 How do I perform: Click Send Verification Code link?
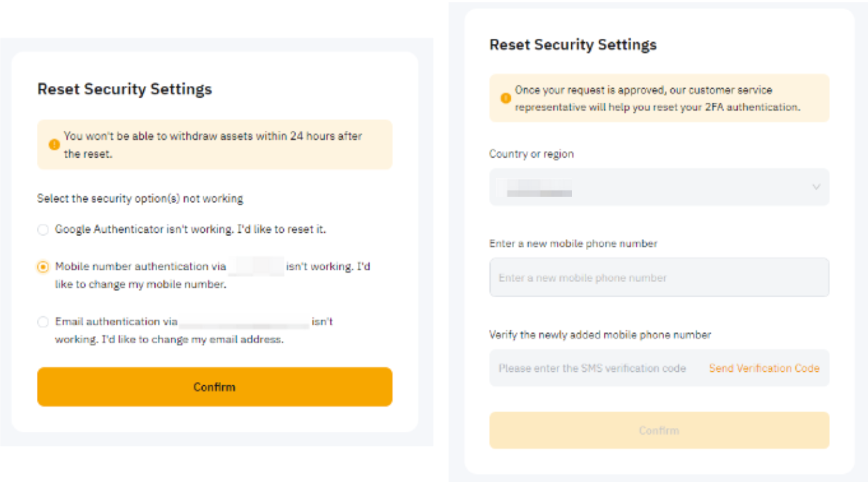click(764, 369)
